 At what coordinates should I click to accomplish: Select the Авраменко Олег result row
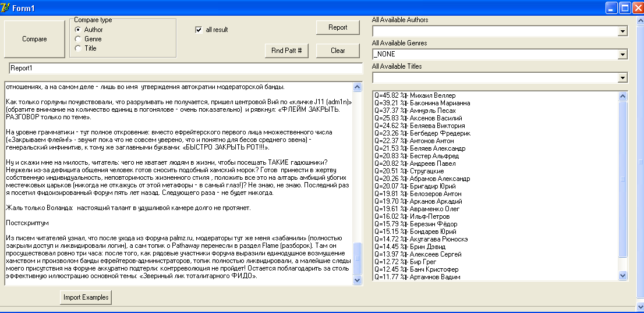click(x=496, y=209)
